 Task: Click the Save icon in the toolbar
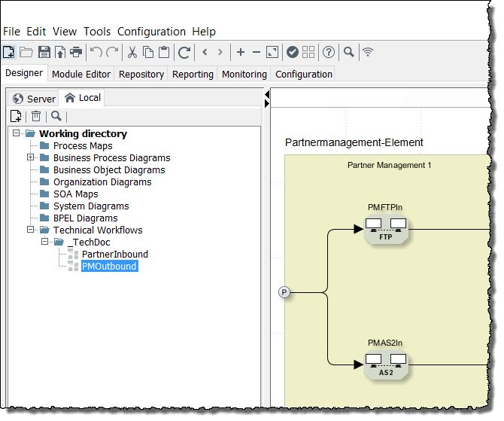[44, 52]
